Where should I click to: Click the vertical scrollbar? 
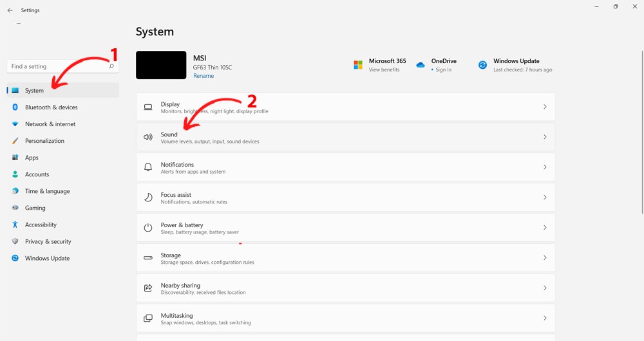tap(642, 131)
